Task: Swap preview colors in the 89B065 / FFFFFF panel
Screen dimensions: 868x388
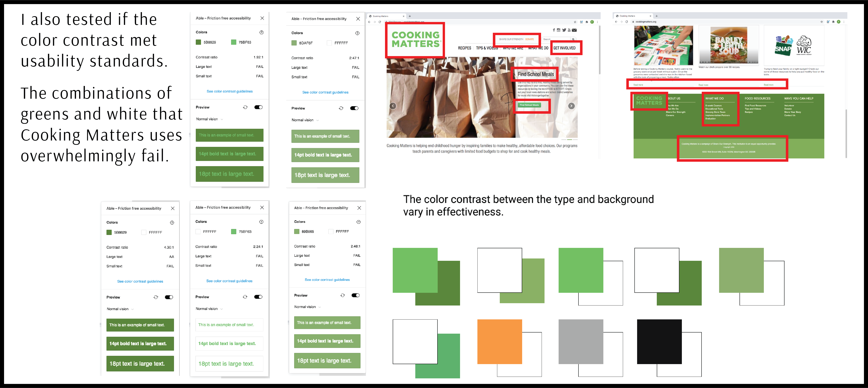Action: (342, 295)
